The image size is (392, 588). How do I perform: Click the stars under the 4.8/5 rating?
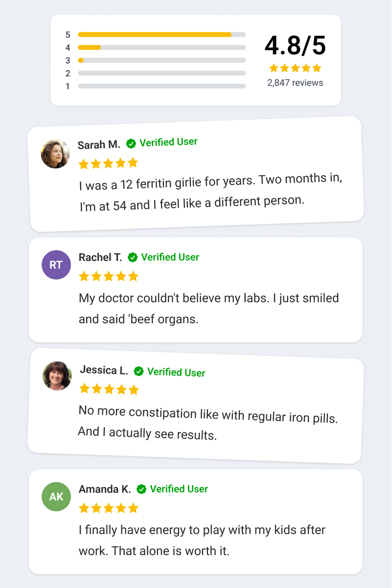coord(295,68)
